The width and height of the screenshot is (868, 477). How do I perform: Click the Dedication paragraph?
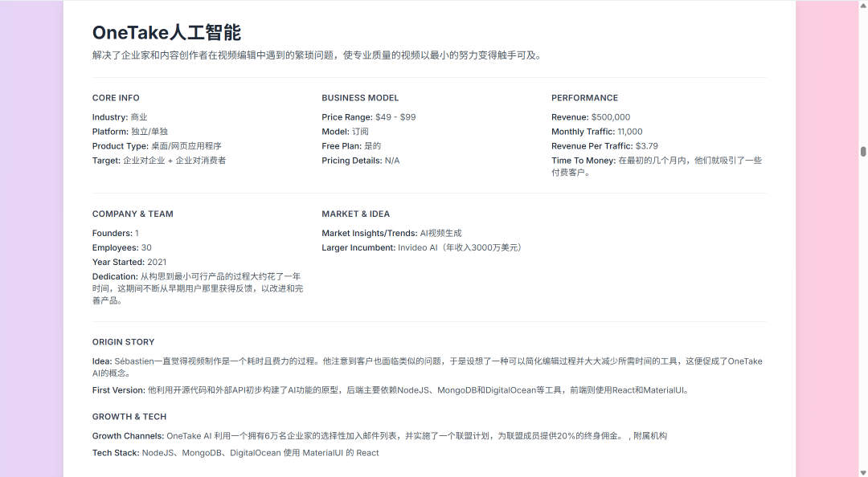(x=198, y=289)
